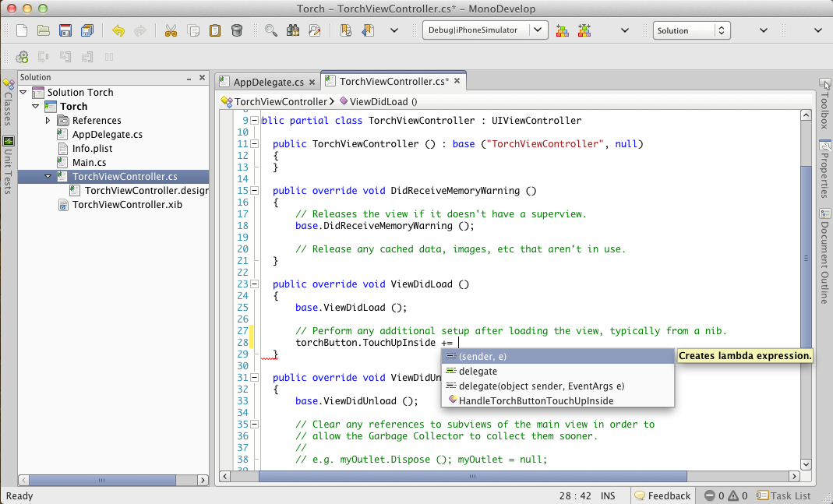Image resolution: width=833 pixels, height=504 pixels.
Task: Collapse the Torch project tree node
Action: 35,105
